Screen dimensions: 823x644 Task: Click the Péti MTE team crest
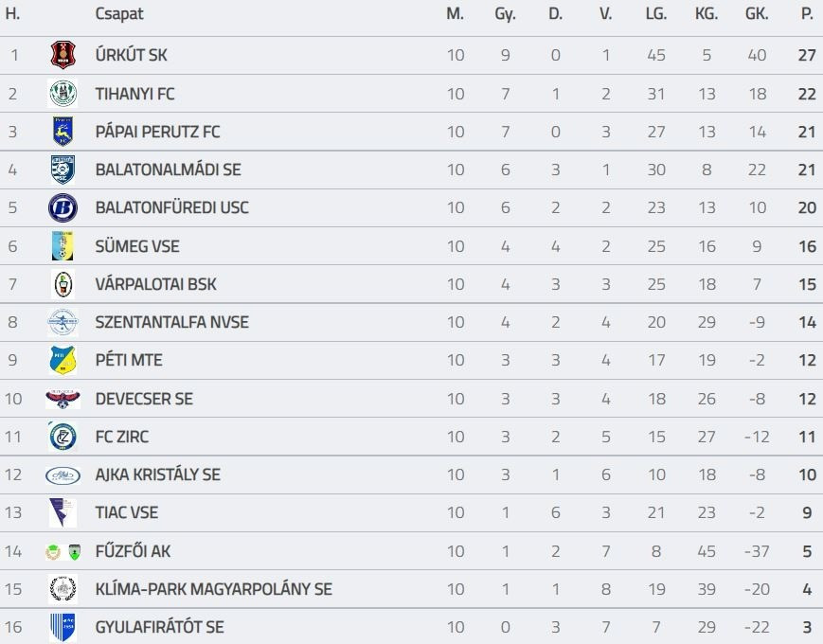[x=63, y=361]
